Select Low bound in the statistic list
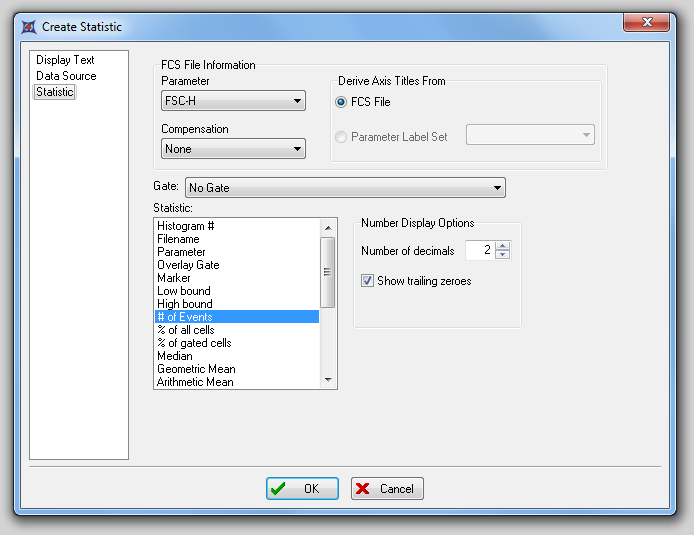The image size is (694, 535). pos(237,291)
